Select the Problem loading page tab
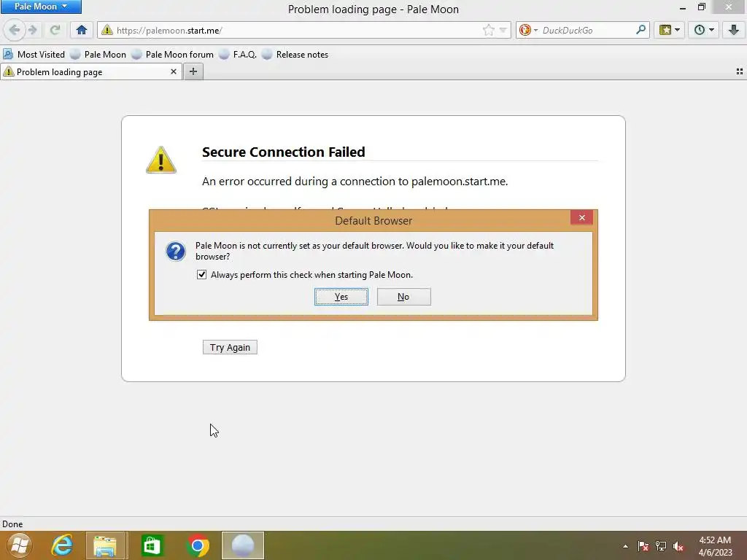The width and height of the screenshot is (747, 560). click(x=90, y=72)
